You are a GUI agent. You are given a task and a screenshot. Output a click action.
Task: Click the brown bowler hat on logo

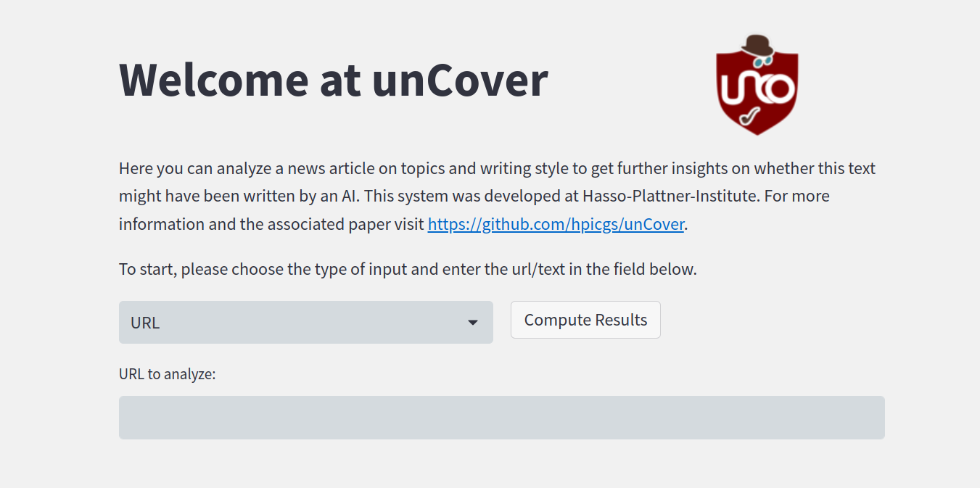(758, 45)
